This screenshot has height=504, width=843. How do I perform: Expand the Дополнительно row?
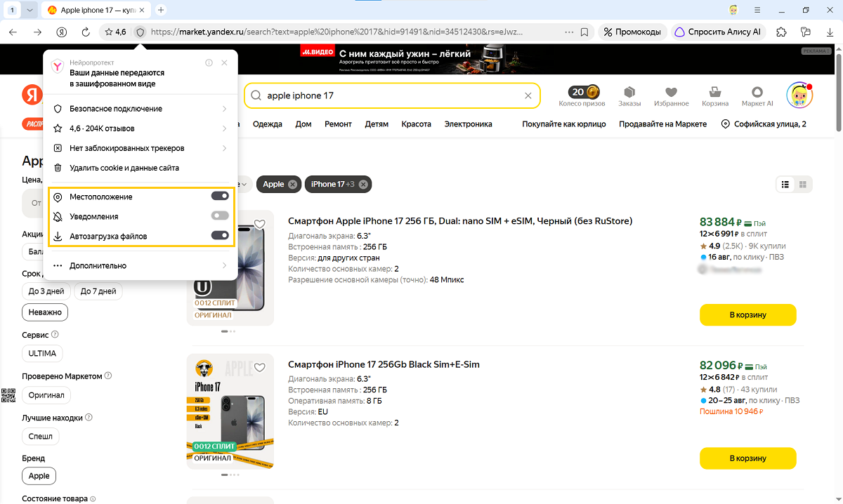[140, 265]
